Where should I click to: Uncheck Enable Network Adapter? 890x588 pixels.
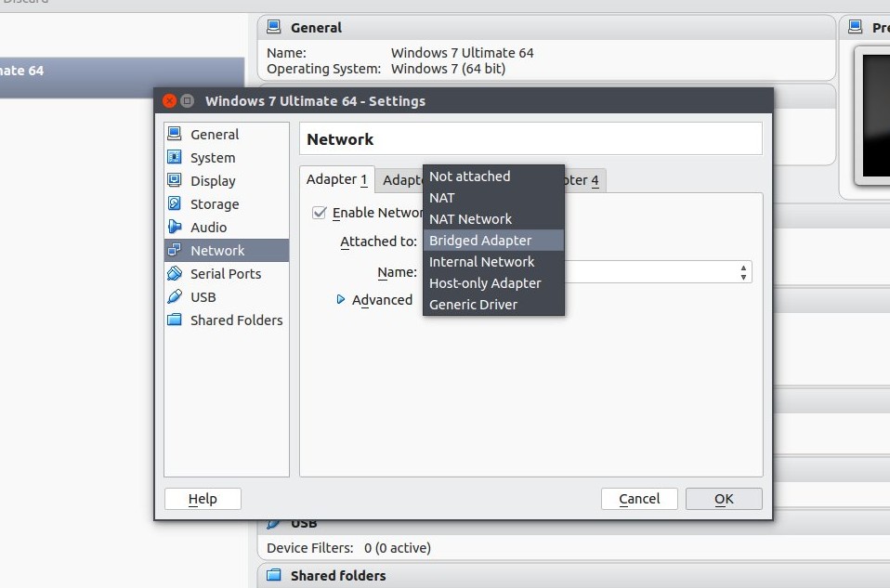click(320, 213)
